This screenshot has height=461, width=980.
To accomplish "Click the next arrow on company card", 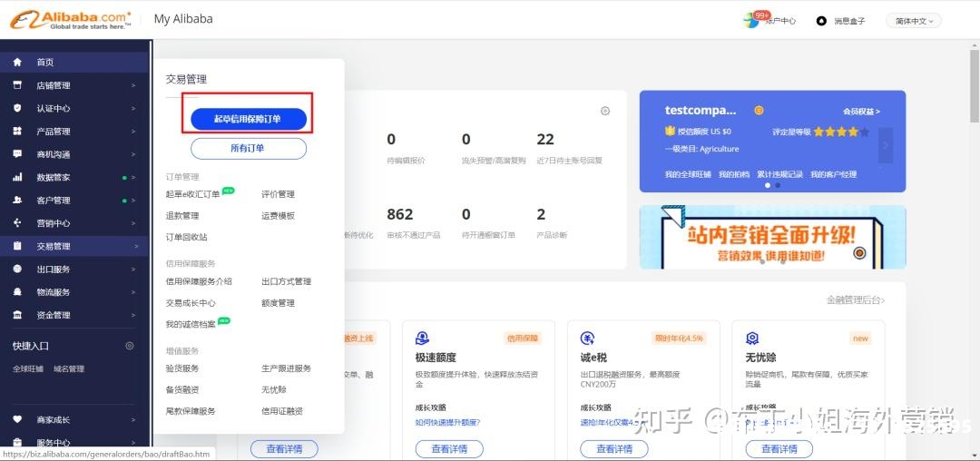I will [887, 144].
